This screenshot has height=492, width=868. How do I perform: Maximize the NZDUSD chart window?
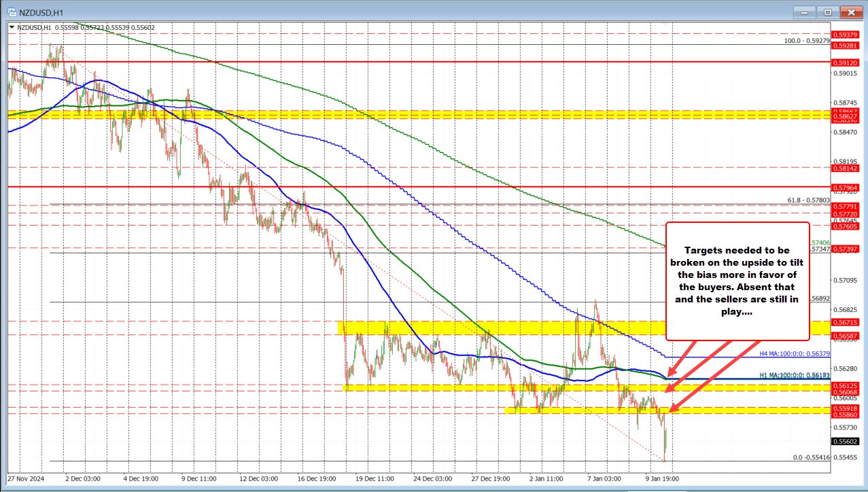pyautogui.click(x=828, y=12)
